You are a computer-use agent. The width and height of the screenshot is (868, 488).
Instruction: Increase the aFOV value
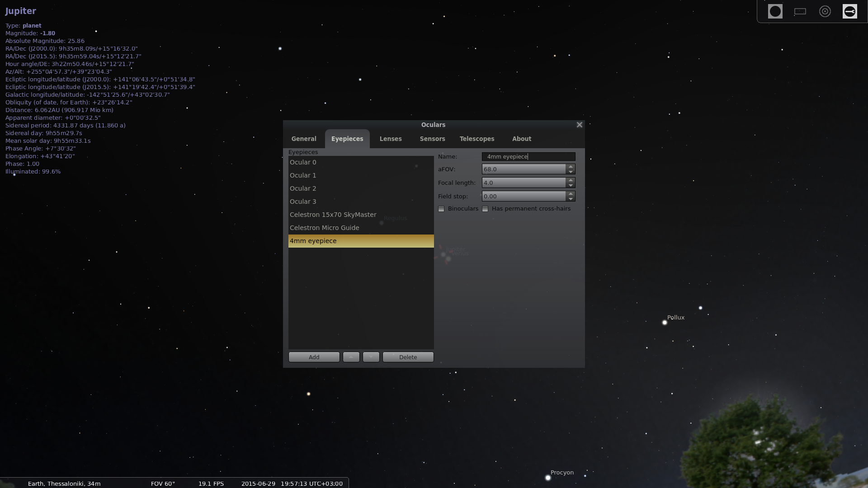(571, 167)
